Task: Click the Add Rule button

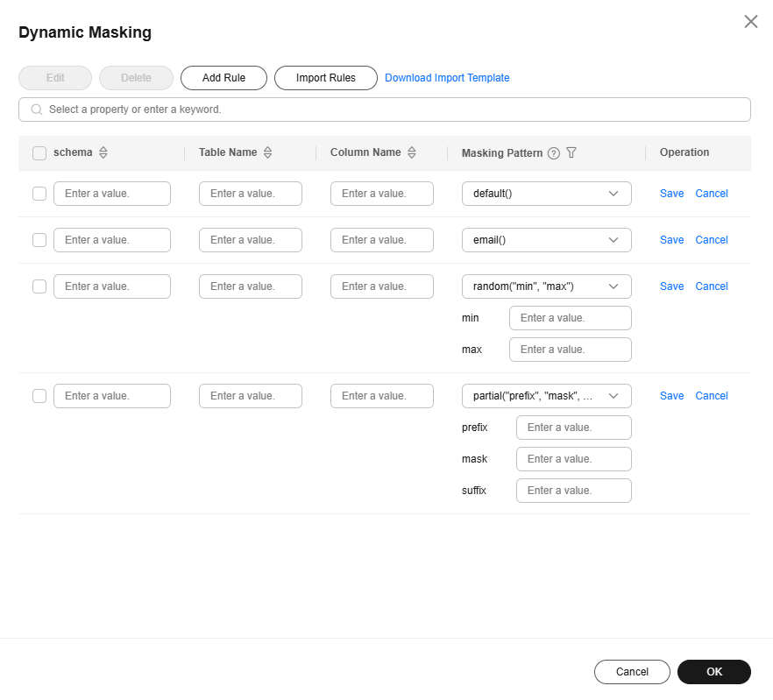Action: click(x=223, y=78)
